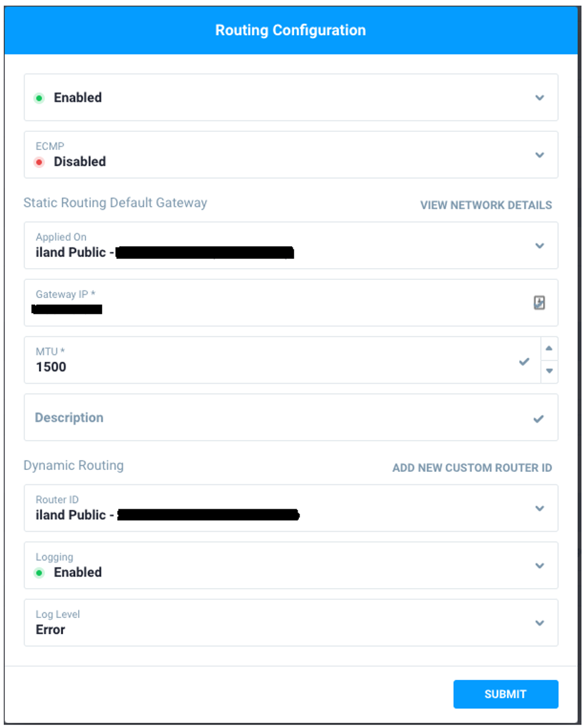
Task: Click the Gateway IP lookup icon
Action: [539, 303]
